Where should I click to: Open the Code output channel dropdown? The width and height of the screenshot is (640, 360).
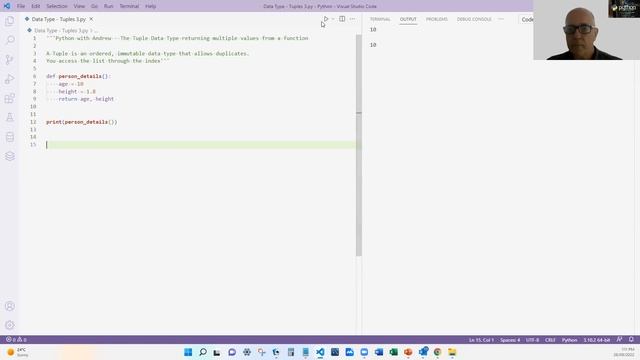point(527,19)
